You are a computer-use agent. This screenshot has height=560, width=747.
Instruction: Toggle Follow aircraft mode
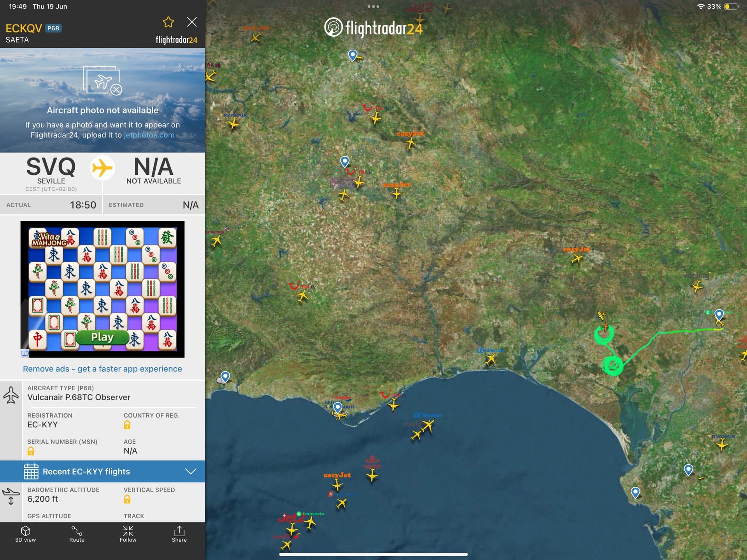[x=128, y=534]
